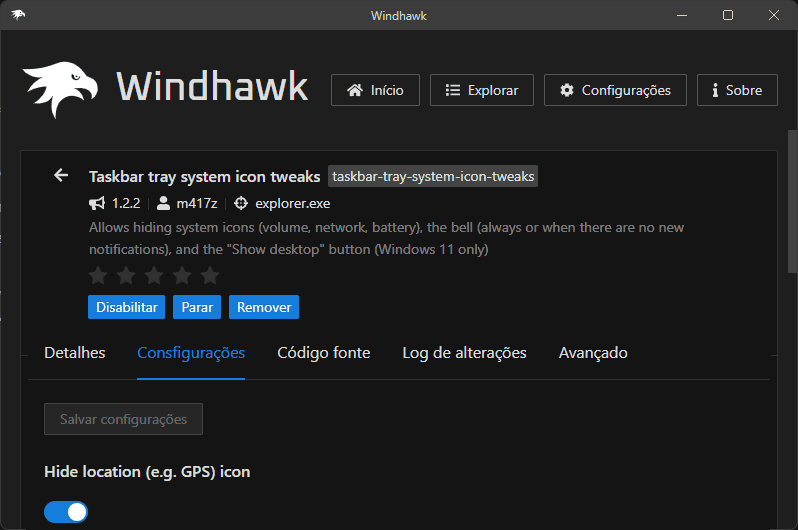798x530 pixels.
Task: Open the Explorar mods page
Action: tap(482, 90)
